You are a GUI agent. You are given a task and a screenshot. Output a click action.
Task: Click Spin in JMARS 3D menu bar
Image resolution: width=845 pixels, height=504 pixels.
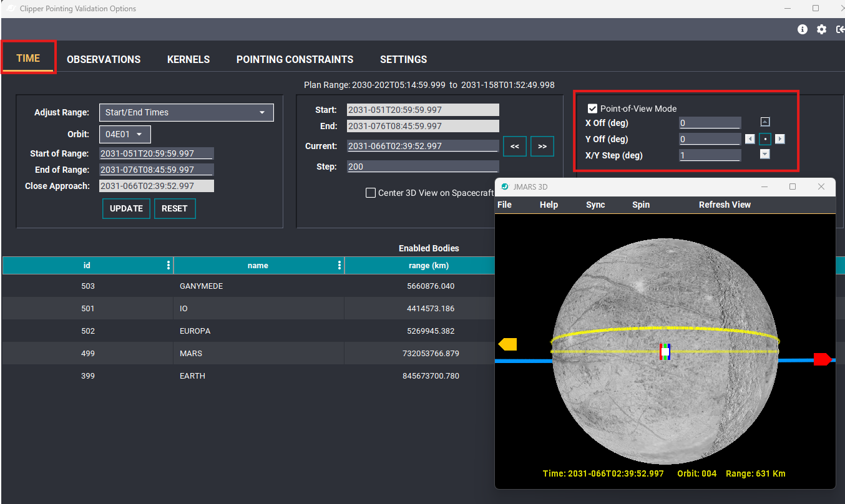641,205
